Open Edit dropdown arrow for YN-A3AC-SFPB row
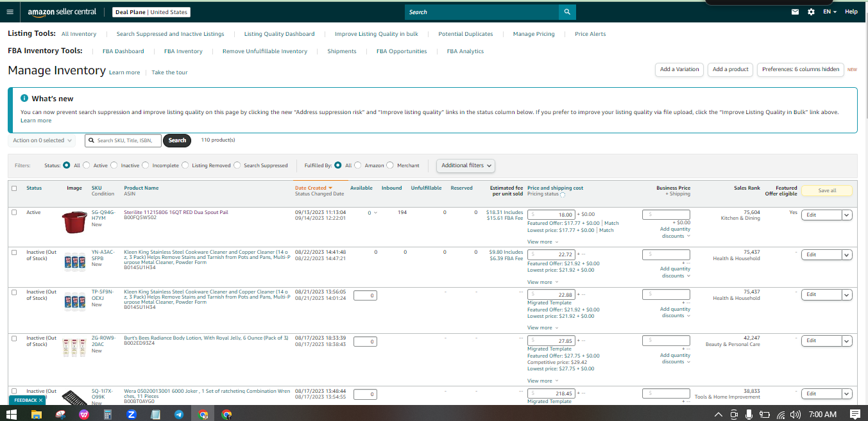Image resolution: width=868 pixels, height=421 pixels. (847, 255)
